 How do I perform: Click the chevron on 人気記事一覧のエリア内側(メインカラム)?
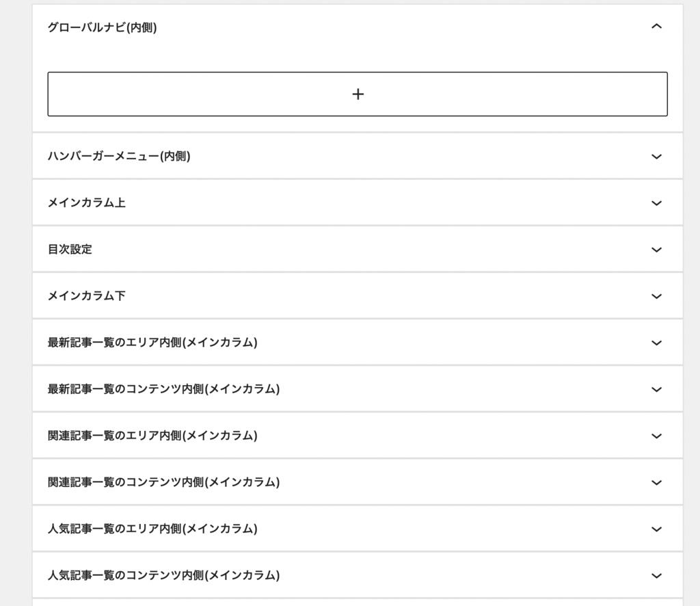click(656, 529)
